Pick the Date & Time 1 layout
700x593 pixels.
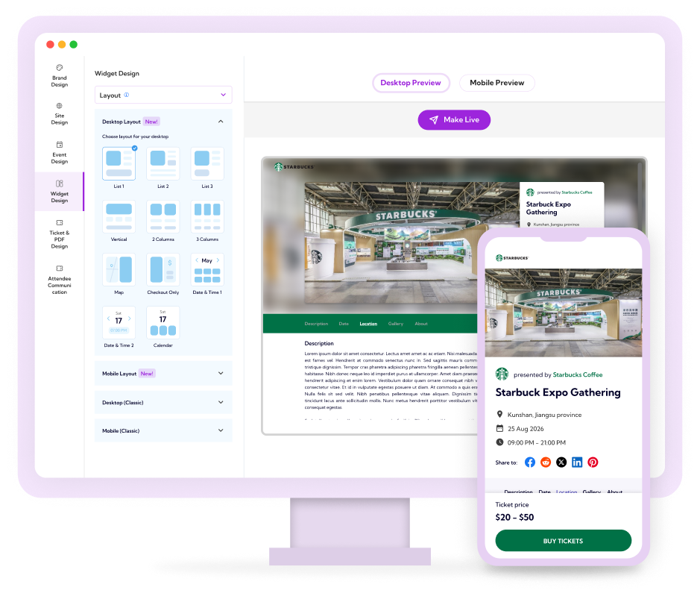point(207,270)
